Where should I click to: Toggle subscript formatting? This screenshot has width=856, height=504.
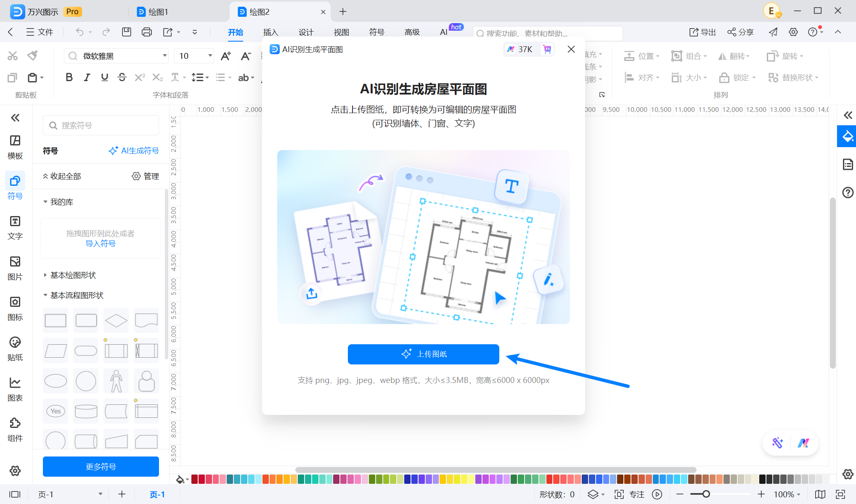coord(157,77)
